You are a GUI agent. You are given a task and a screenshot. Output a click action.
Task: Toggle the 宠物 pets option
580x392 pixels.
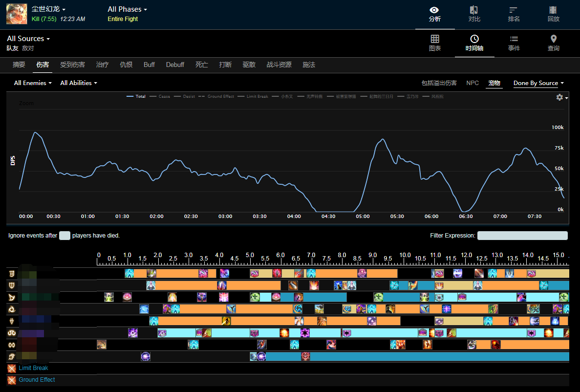pyautogui.click(x=494, y=83)
